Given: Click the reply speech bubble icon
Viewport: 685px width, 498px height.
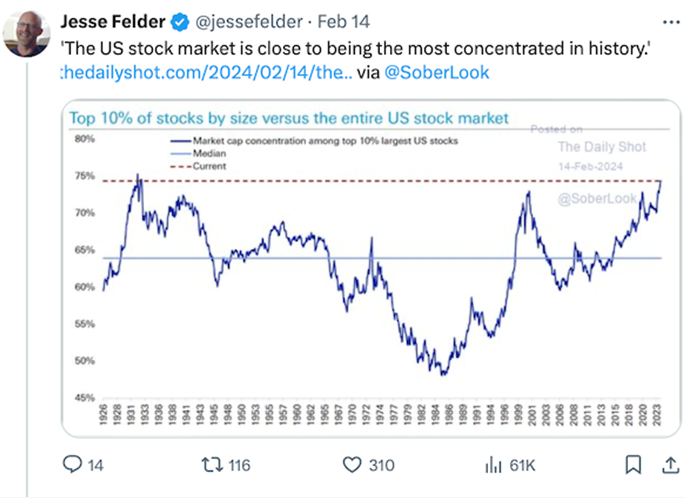Looking at the screenshot, I should tap(73, 464).
